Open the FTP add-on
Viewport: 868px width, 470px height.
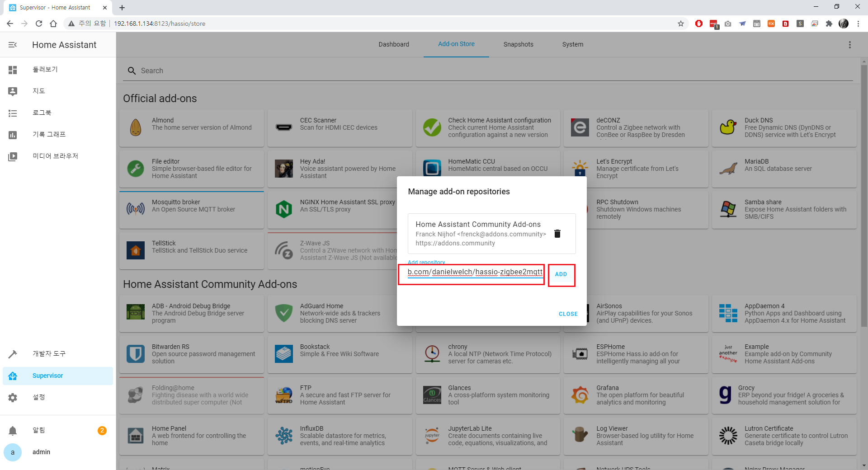tap(340, 395)
